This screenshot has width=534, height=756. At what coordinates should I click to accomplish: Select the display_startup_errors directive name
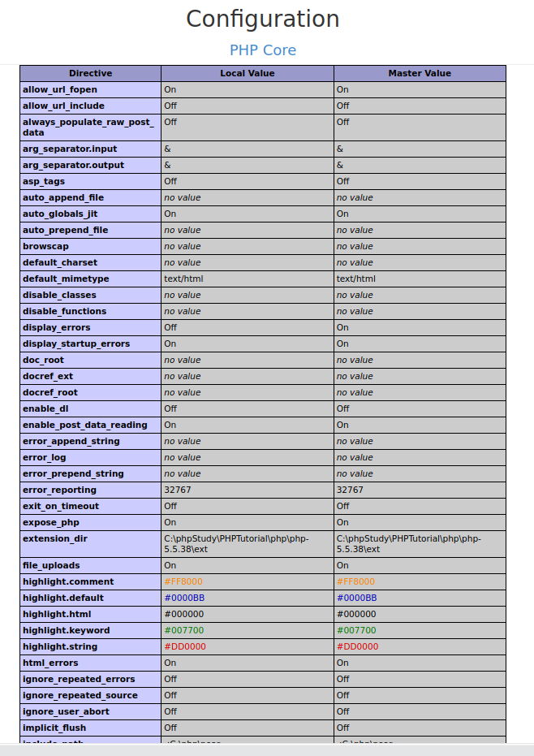pos(76,343)
